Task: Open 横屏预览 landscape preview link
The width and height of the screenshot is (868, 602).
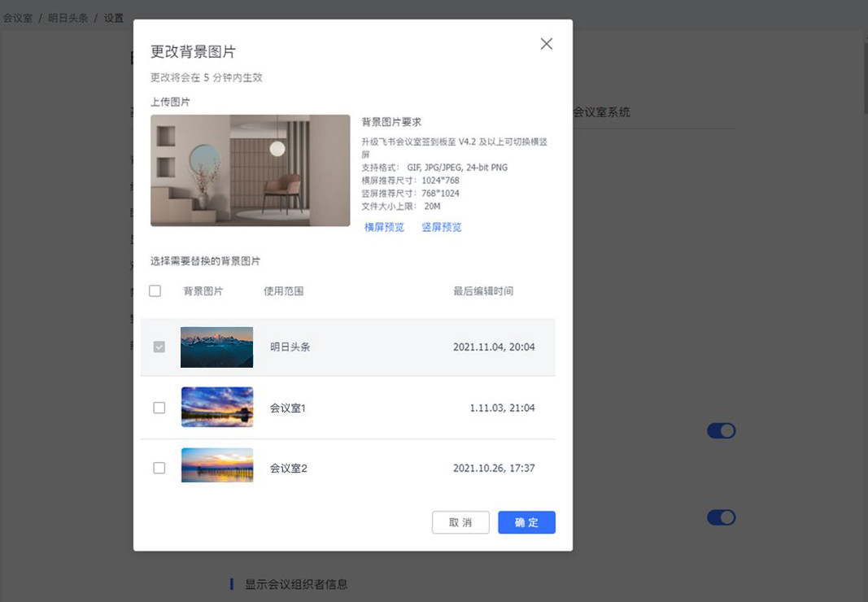Action: [x=384, y=228]
